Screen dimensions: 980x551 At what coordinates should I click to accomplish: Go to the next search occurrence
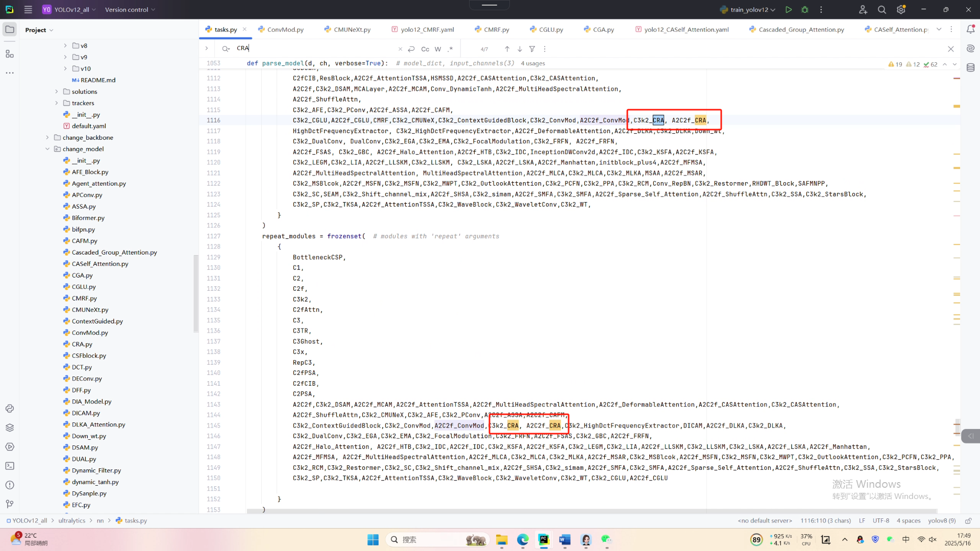pos(520,49)
